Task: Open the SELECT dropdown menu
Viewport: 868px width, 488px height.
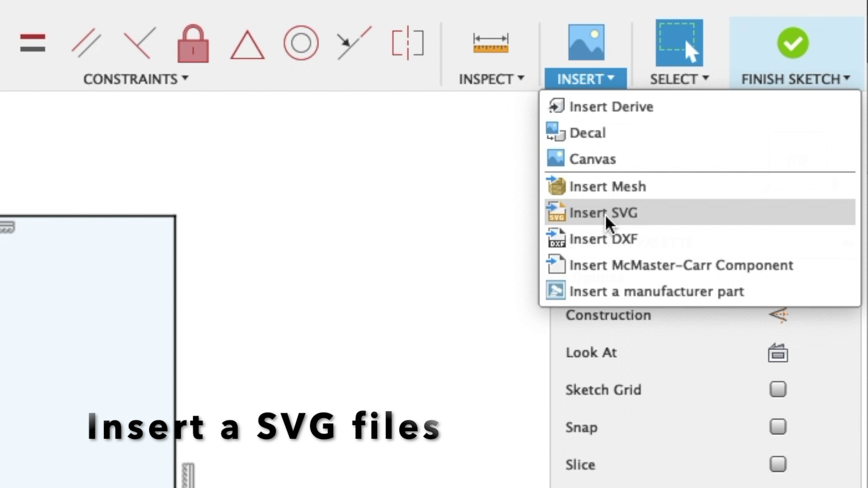Action: (x=679, y=79)
